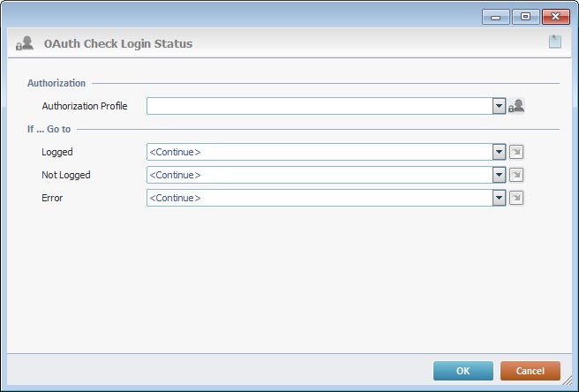Expand the Error dropdown arrow
The image size is (579, 392).
click(499, 198)
